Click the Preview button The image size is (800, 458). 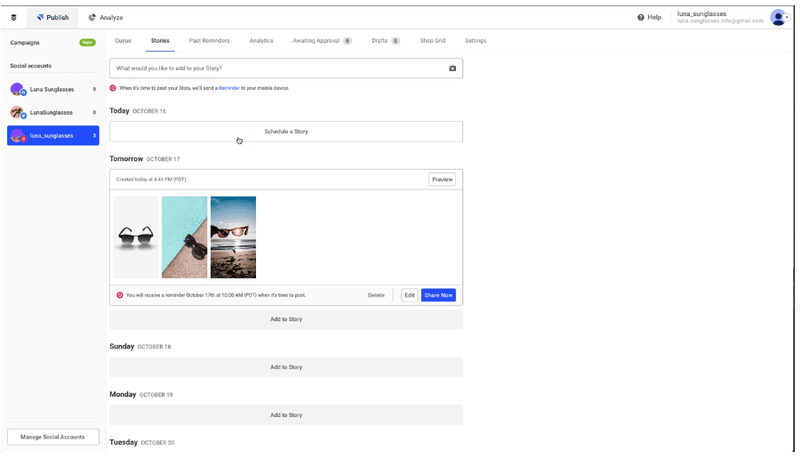(x=442, y=179)
